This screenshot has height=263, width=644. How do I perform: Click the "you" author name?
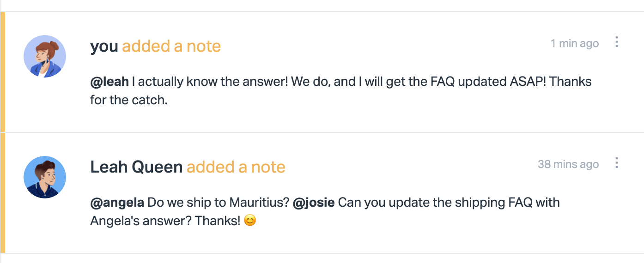click(104, 46)
